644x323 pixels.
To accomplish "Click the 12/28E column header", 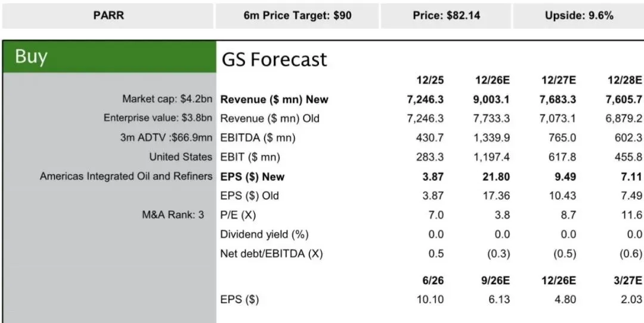I will (x=625, y=80).
